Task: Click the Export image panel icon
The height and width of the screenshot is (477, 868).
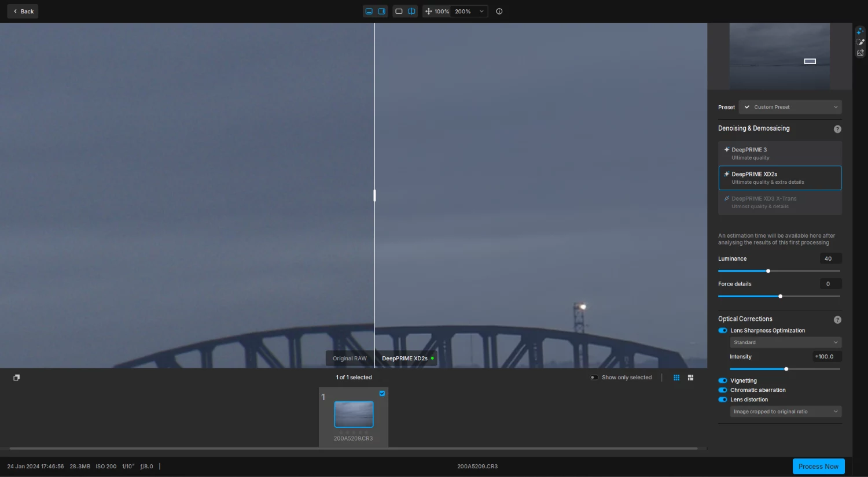Action: (x=860, y=52)
